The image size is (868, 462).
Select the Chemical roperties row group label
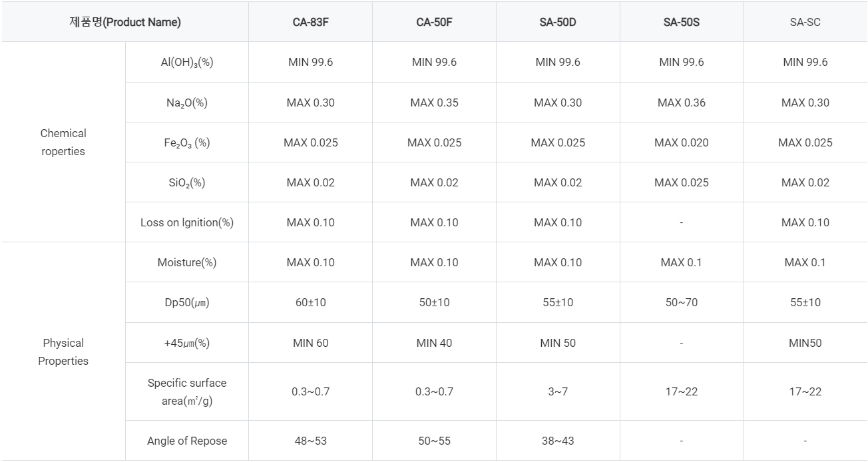63,142
